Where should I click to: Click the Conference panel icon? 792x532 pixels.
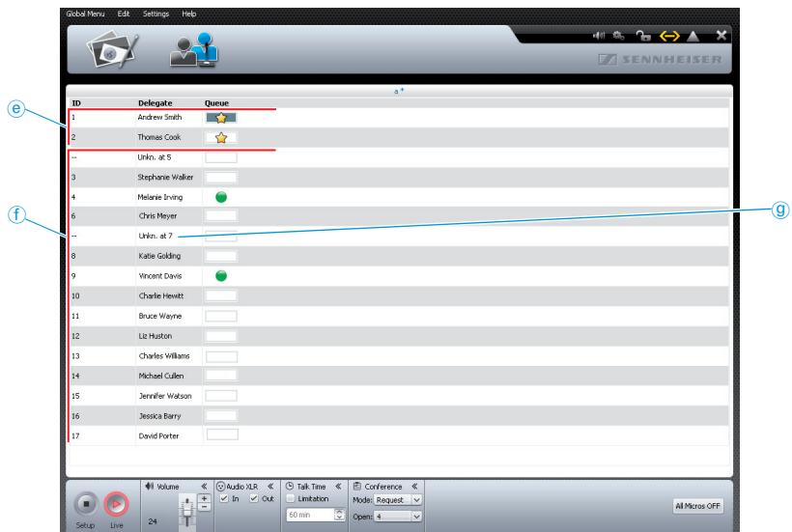point(357,486)
